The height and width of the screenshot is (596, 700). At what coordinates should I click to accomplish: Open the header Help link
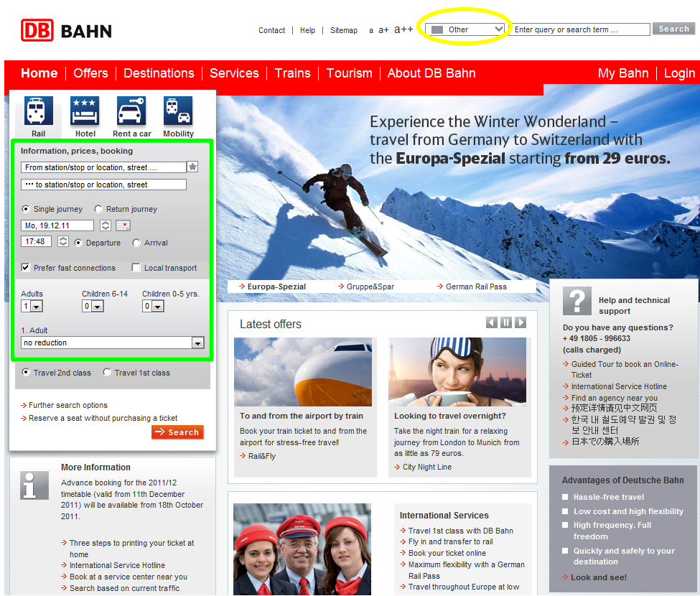click(x=307, y=30)
